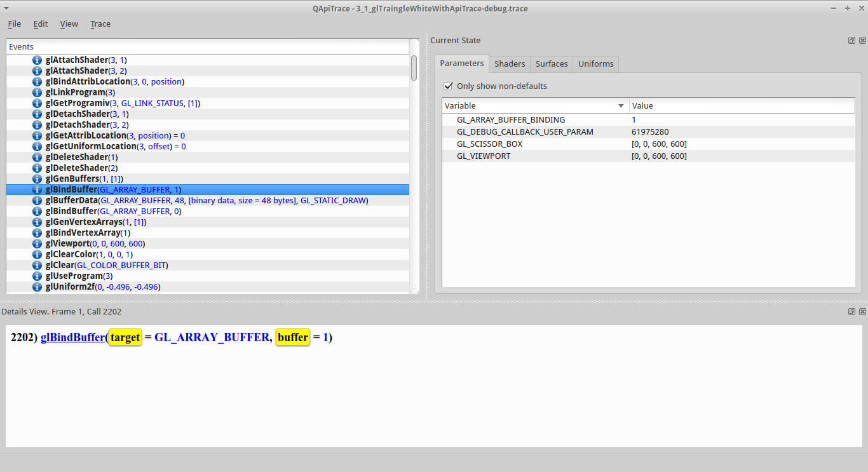
Task: Click the info icon beside glBindVertexArray
Action: pyautogui.click(x=37, y=233)
